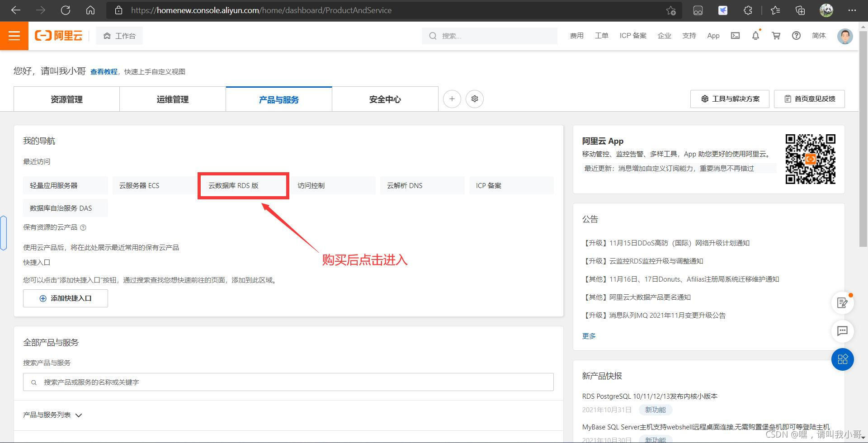View site lock information icon
The image size is (868, 443).
pyautogui.click(x=118, y=10)
